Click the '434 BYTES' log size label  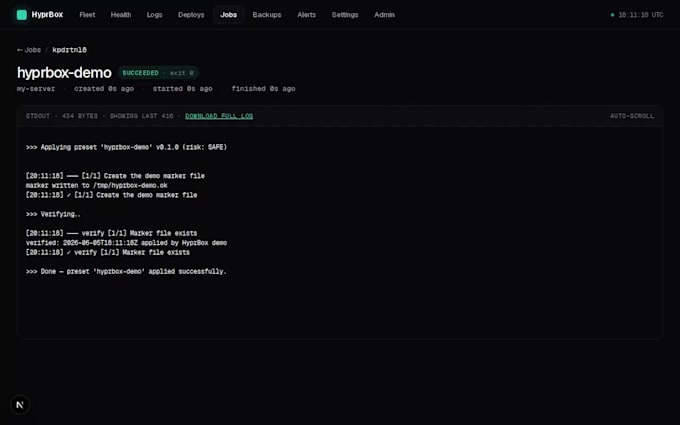point(80,116)
